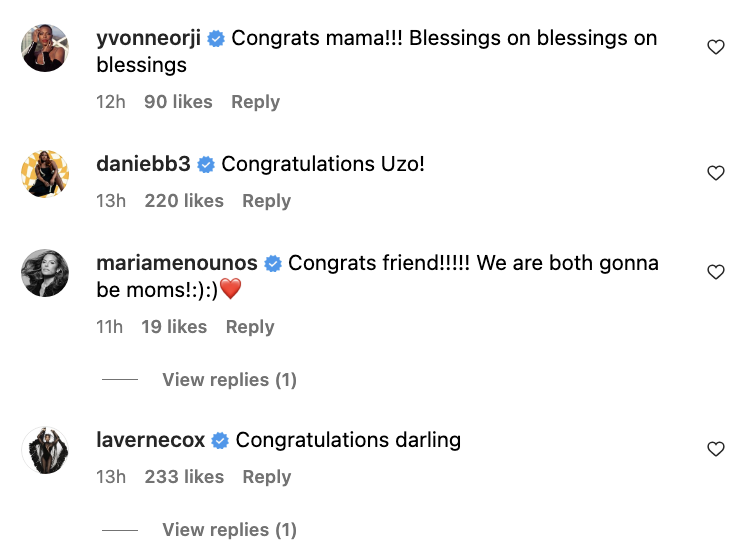
Task: Visit the daniebb3 username link
Action: tap(144, 164)
